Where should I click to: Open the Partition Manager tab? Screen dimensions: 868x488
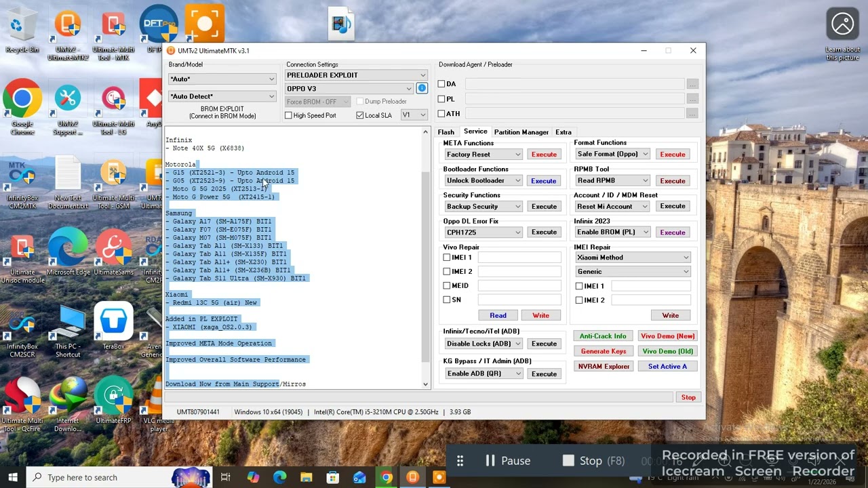(x=521, y=132)
